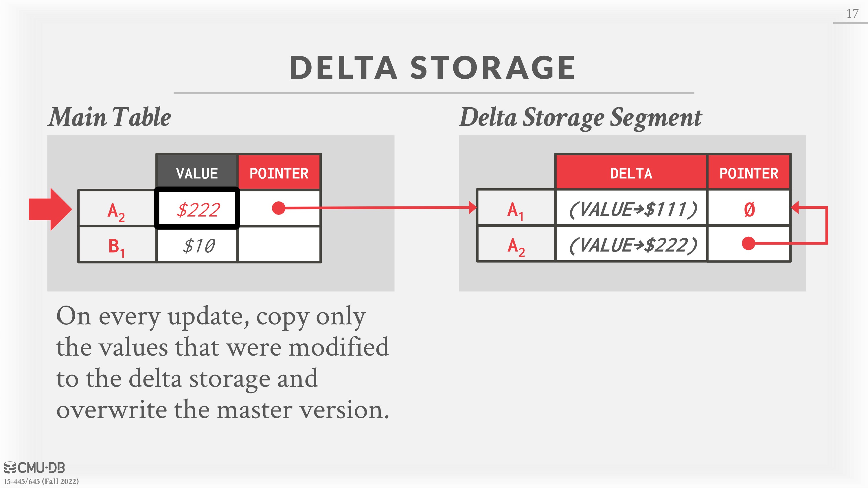868x488 pixels.
Task: Click the CMU-DB logo
Action: pyautogui.click(x=34, y=468)
